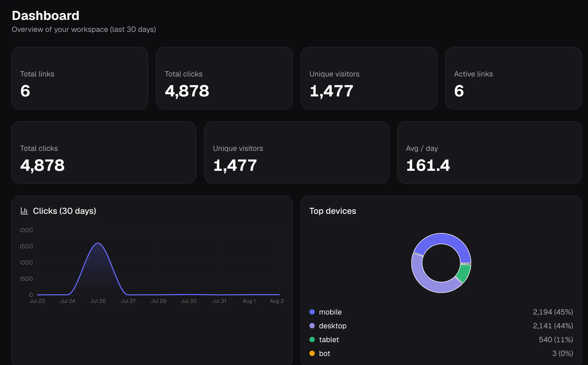This screenshot has width=588, height=365.
Task: Click the Aug 2 axis label
Action: pos(276,301)
